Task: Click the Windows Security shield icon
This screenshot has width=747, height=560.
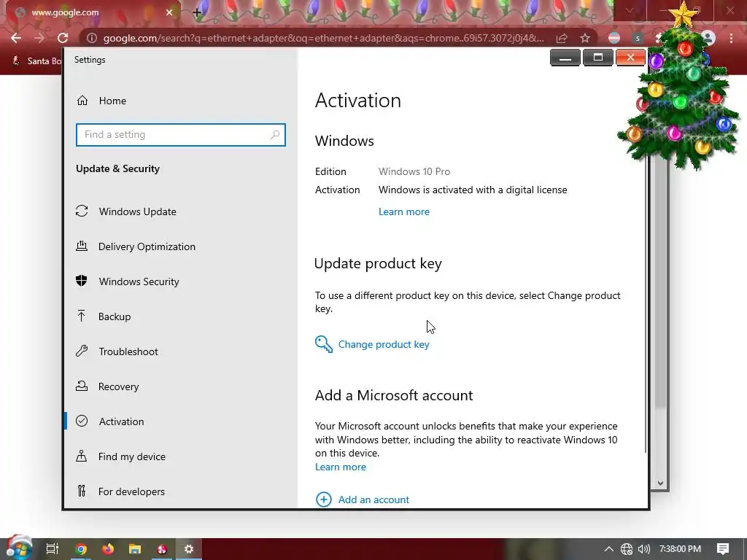Action: pyautogui.click(x=82, y=281)
